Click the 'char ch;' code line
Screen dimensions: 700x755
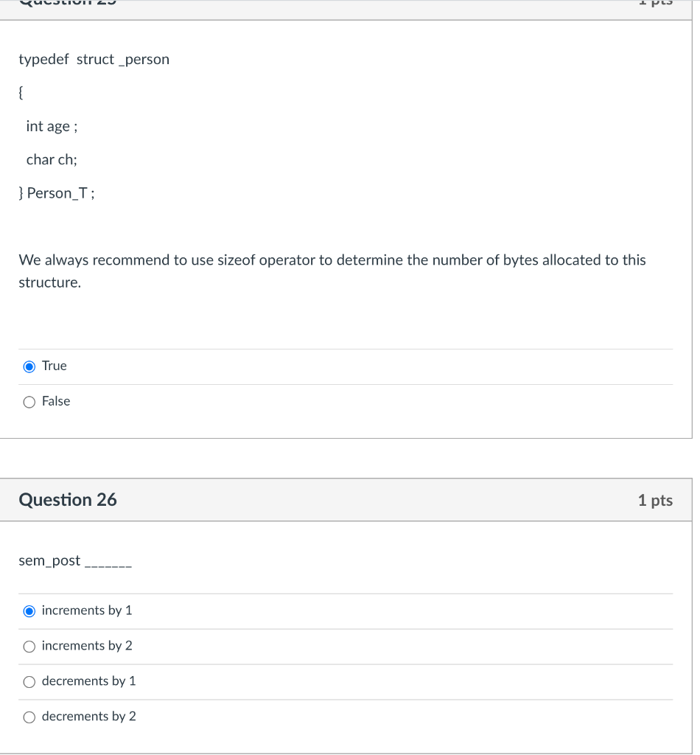tap(52, 159)
